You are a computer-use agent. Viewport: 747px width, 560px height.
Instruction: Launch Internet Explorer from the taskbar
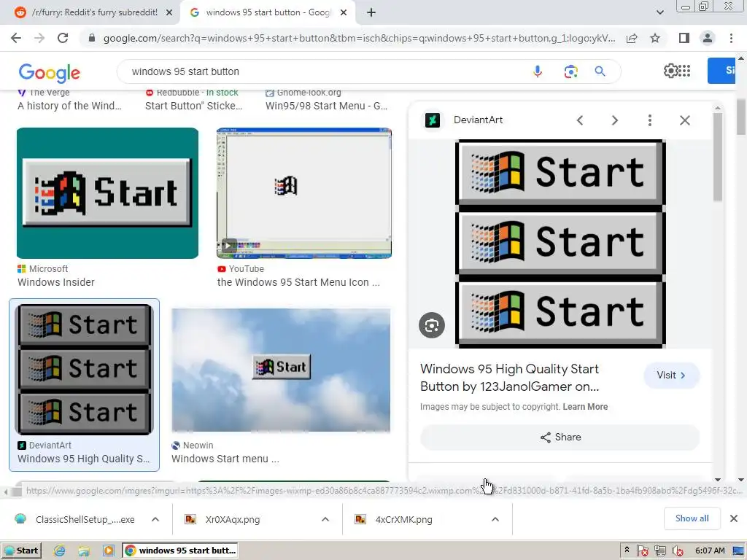tap(59, 551)
